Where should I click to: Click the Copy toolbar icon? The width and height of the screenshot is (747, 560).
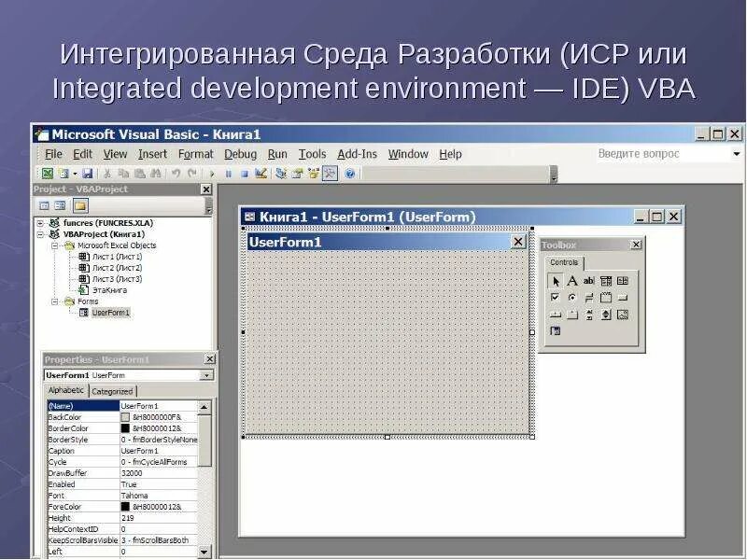click(123, 174)
